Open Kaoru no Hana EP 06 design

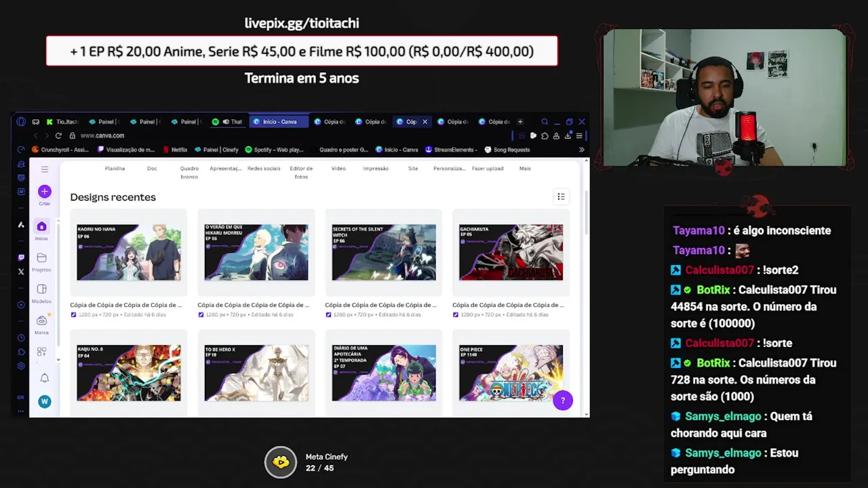pyautogui.click(x=129, y=252)
